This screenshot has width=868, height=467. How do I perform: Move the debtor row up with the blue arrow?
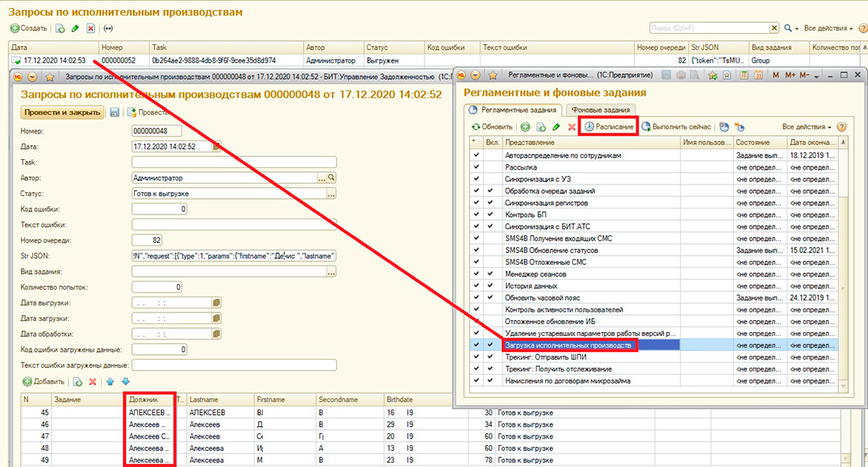pos(110,382)
